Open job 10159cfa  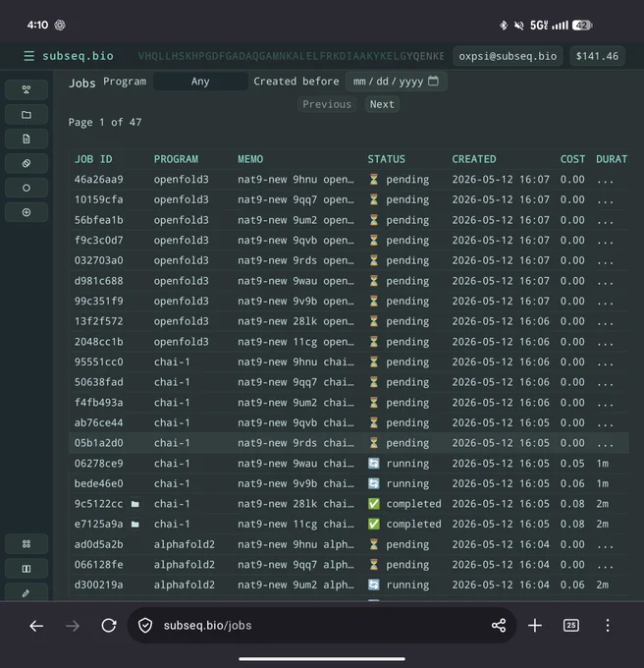tap(349, 199)
